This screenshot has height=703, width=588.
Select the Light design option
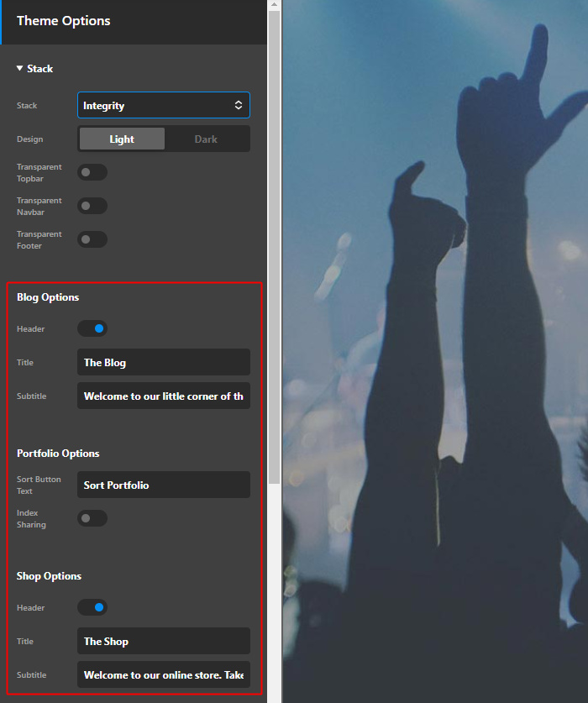tap(122, 139)
